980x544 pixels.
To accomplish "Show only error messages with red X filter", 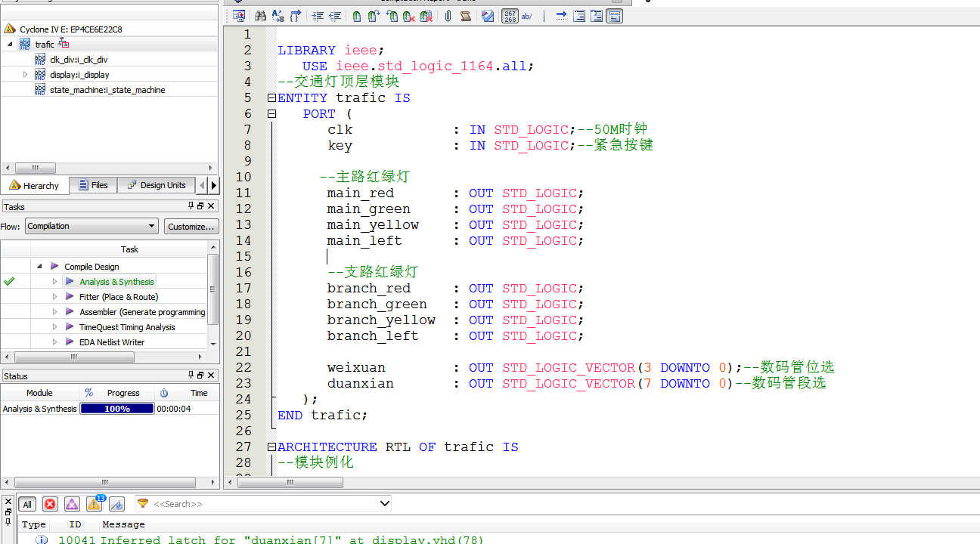I will (x=50, y=504).
